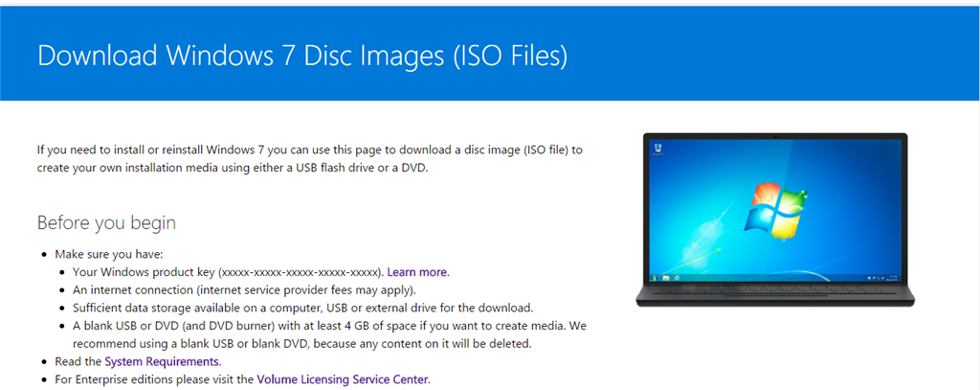Click the intro paragraph about installing Windows 7
The height and width of the screenshot is (390, 980).
pyautogui.click(x=309, y=159)
